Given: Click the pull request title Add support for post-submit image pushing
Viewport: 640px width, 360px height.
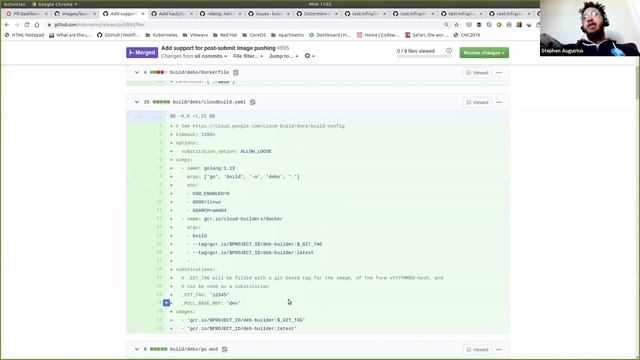Looking at the screenshot, I should pyautogui.click(x=218, y=48).
